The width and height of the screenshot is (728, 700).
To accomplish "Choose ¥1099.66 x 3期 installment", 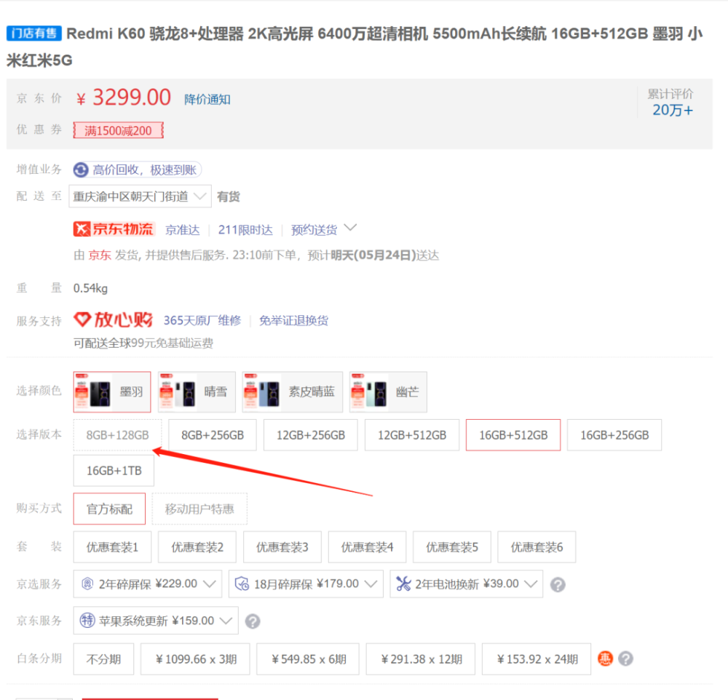I will click(x=195, y=659).
